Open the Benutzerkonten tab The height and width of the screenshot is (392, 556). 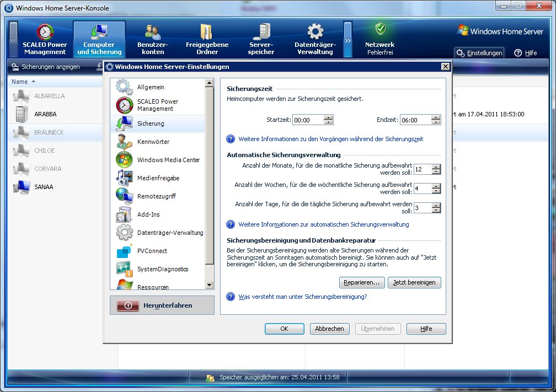pyautogui.click(x=153, y=39)
